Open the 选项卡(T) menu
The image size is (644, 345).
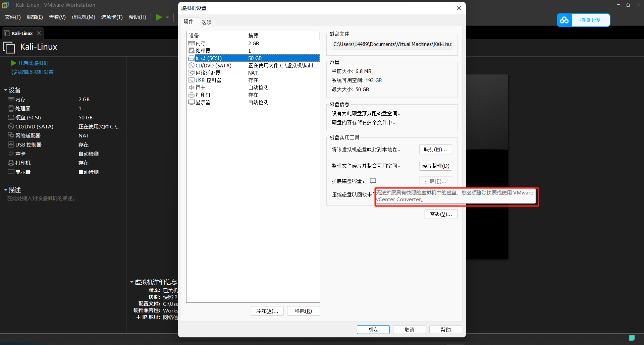[112, 17]
